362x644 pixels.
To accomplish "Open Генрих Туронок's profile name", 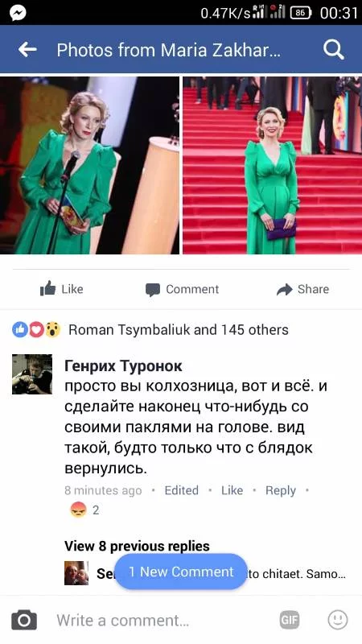I will click(124, 365).
